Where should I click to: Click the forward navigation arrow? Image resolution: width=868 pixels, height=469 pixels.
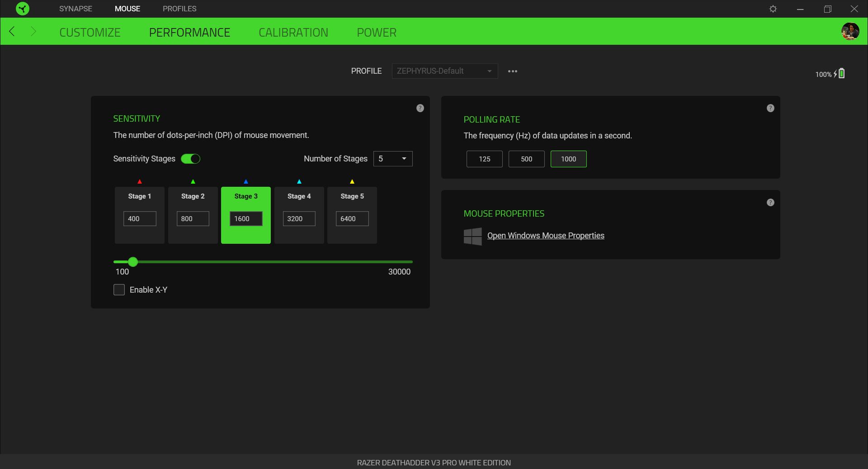point(33,32)
